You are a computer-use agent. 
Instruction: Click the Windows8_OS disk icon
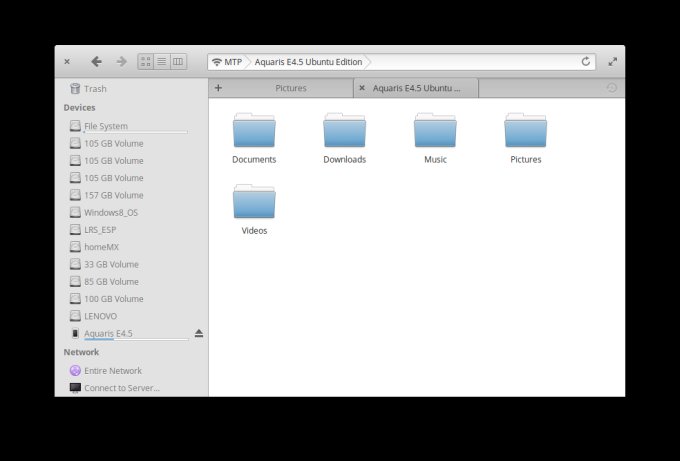pyautogui.click(x=75, y=212)
